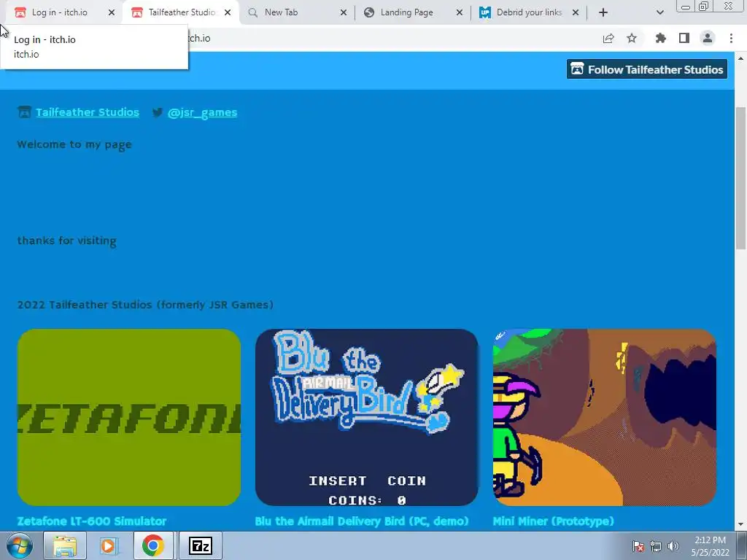Open Blu the Delivery Bird thumbnail

point(367,417)
